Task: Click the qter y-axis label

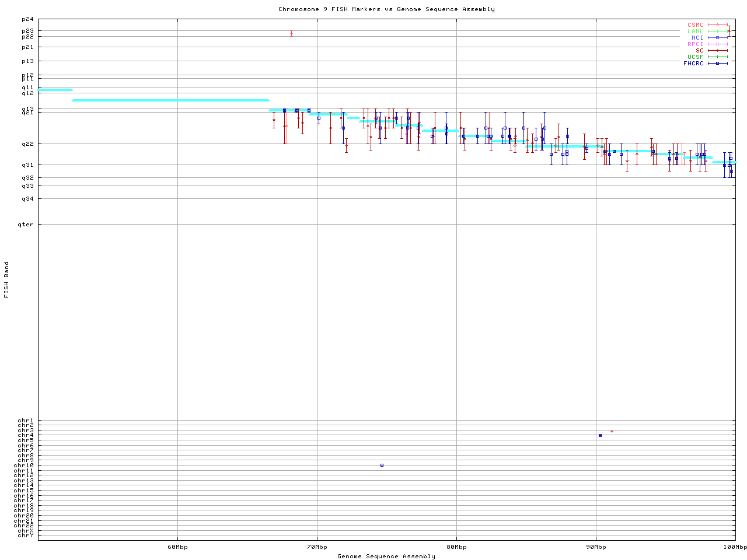Action: (x=26, y=224)
